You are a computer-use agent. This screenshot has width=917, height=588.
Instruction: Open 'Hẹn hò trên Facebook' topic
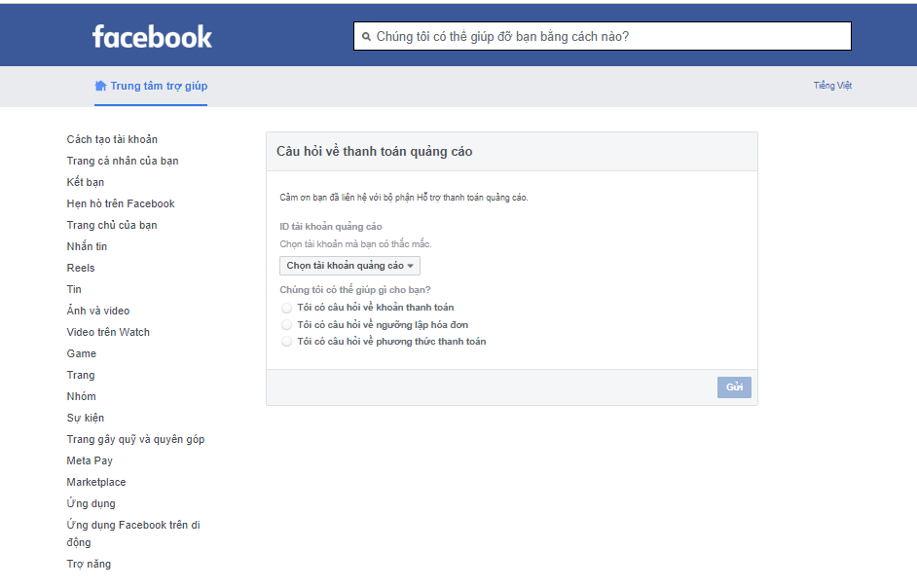coord(121,203)
